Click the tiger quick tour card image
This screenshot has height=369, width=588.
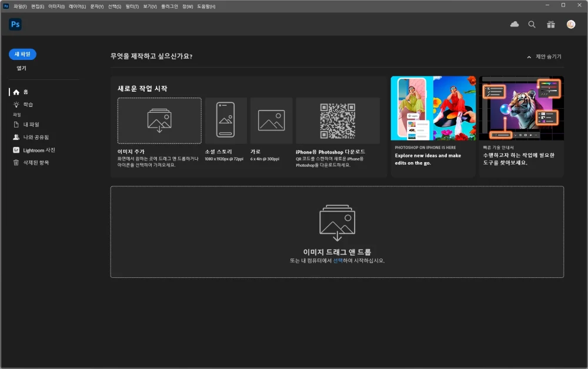(x=521, y=108)
